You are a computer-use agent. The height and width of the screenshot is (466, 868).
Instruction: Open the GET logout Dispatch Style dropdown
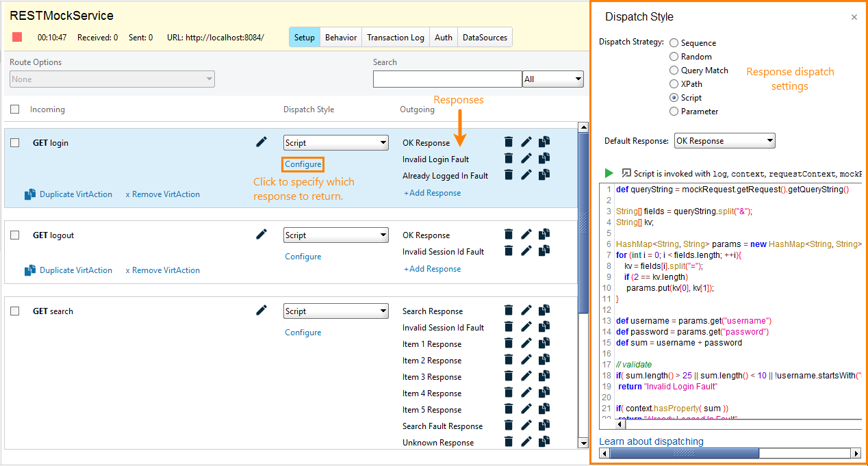336,235
